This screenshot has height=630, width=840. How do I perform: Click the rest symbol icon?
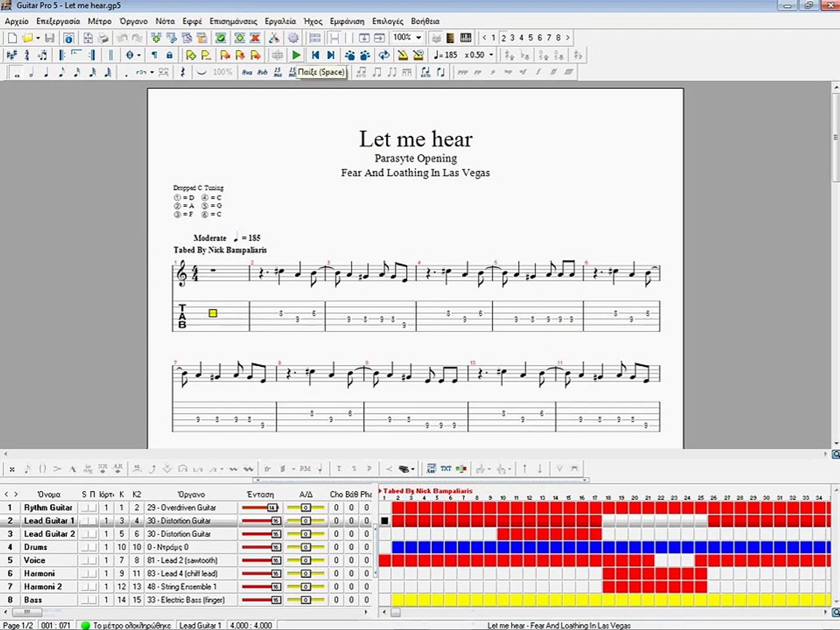183,72
